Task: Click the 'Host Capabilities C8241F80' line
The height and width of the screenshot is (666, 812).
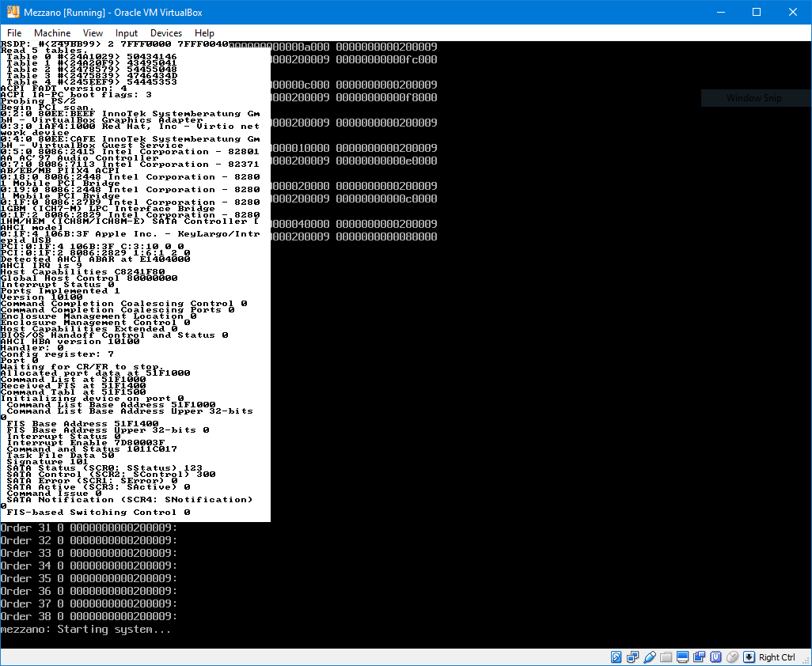Action: point(83,271)
